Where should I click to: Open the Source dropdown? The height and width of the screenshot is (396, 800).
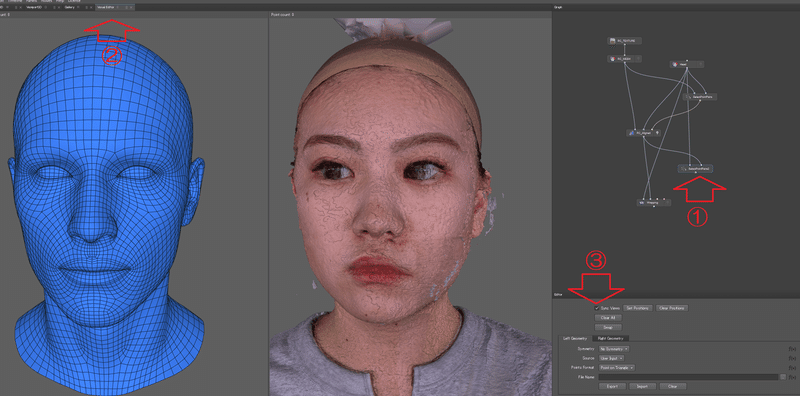click(x=612, y=358)
